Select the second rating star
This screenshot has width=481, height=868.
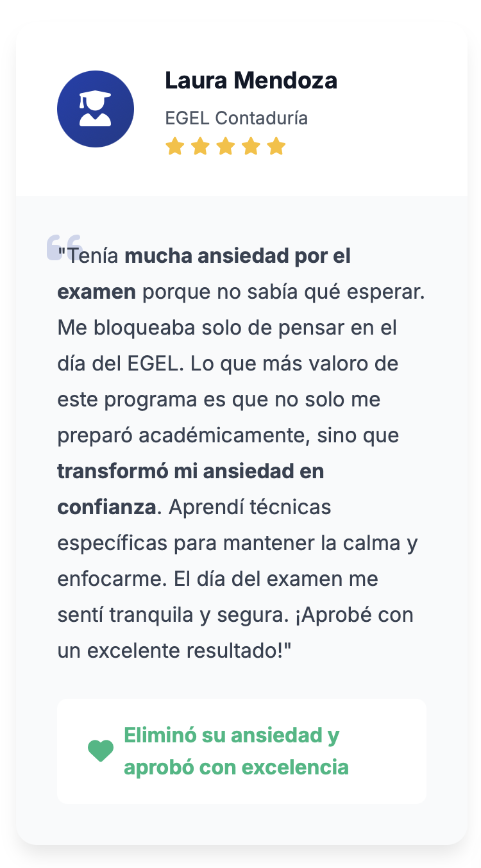pyautogui.click(x=200, y=146)
